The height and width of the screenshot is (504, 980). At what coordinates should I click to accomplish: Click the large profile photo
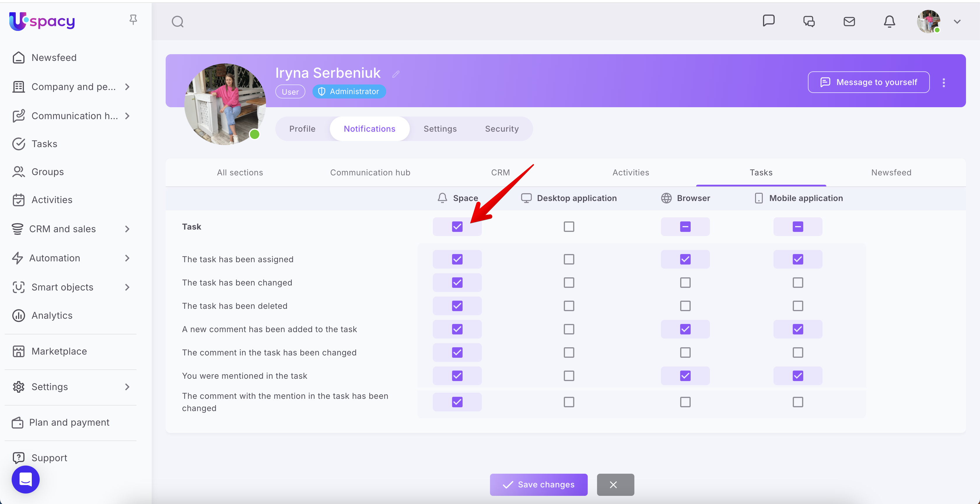pyautogui.click(x=225, y=104)
